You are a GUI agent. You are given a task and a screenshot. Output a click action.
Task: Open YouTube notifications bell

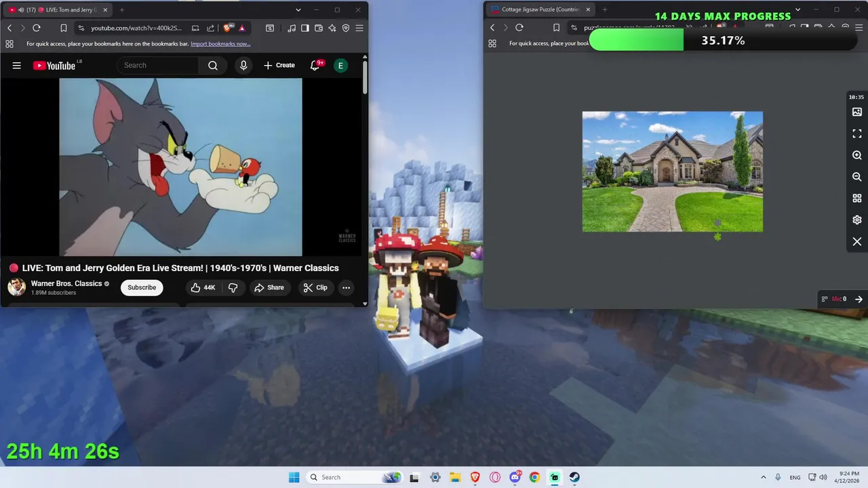pos(315,65)
